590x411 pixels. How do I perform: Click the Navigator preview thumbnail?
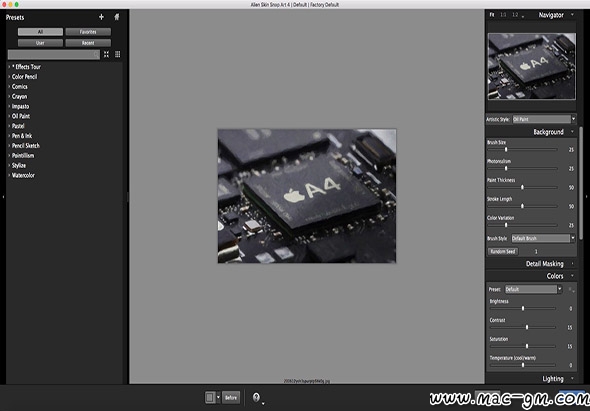click(532, 66)
